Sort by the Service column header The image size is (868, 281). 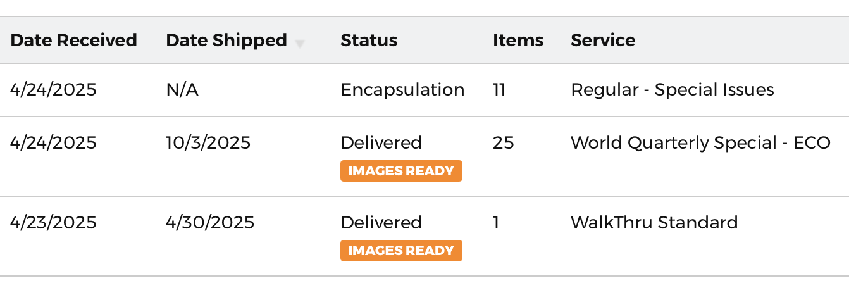603,40
